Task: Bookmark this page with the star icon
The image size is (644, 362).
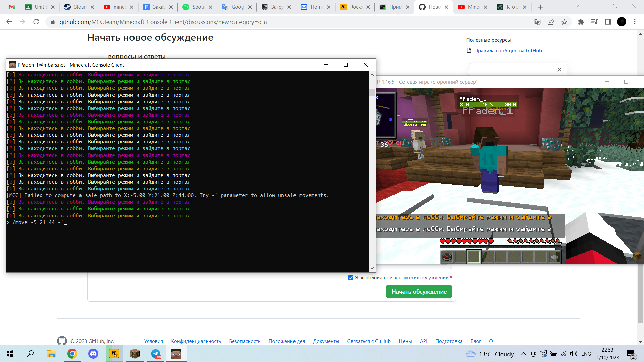Action: click(x=564, y=22)
